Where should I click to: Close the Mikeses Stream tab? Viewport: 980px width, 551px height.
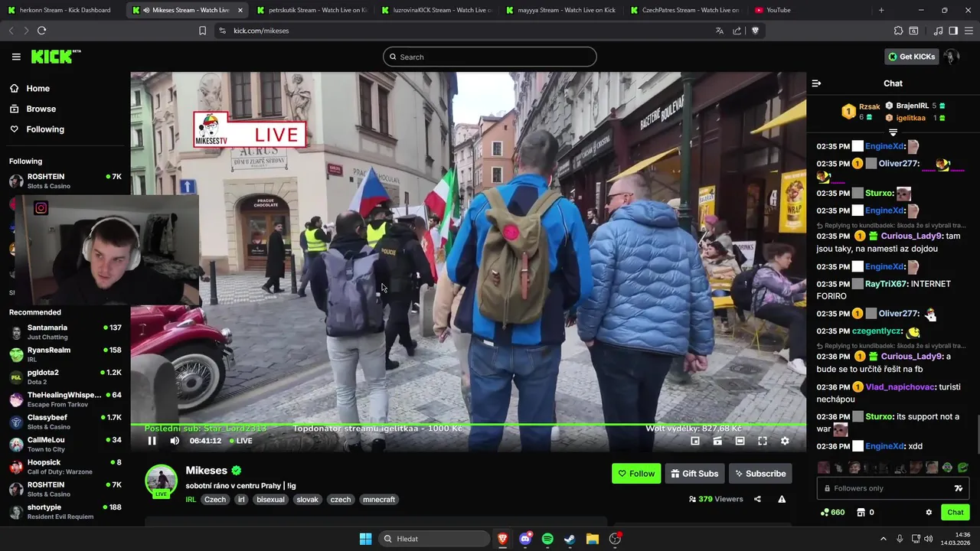point(240,10)
